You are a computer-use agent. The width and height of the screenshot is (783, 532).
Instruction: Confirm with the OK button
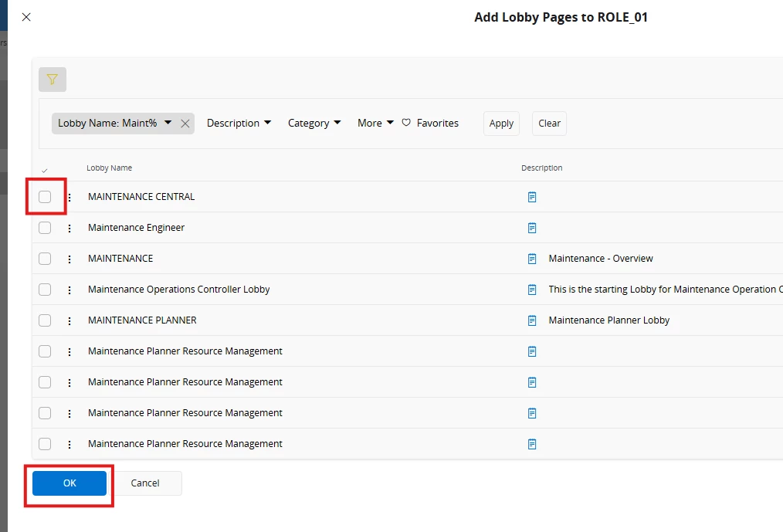click(x=69, y=483)
